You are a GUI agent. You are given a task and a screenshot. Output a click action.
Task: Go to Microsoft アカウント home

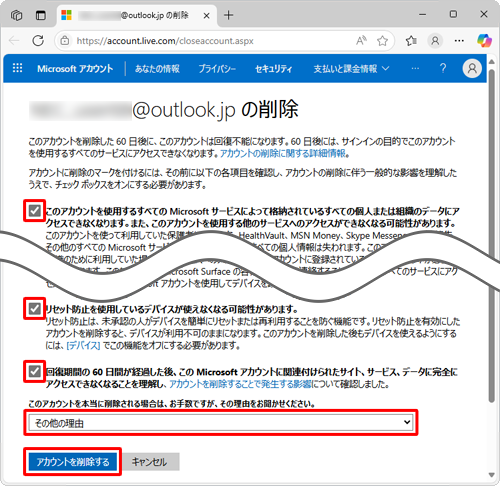[x=75, y=69]
